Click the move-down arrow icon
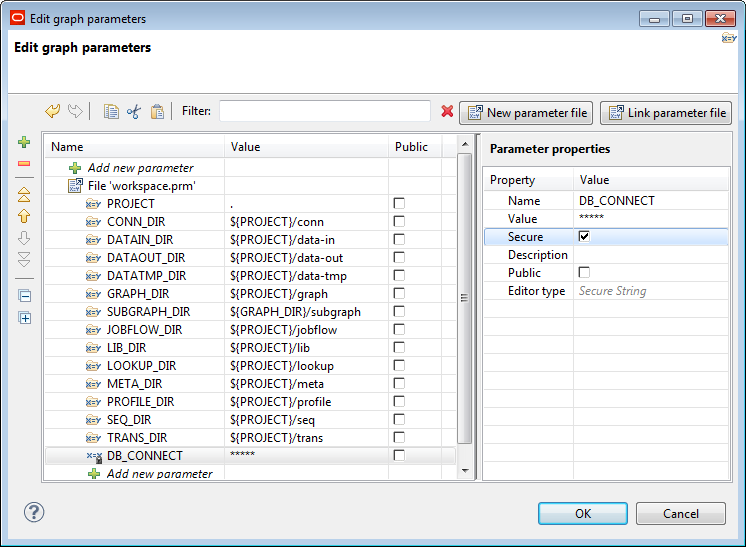 click(x=24, y=238)
